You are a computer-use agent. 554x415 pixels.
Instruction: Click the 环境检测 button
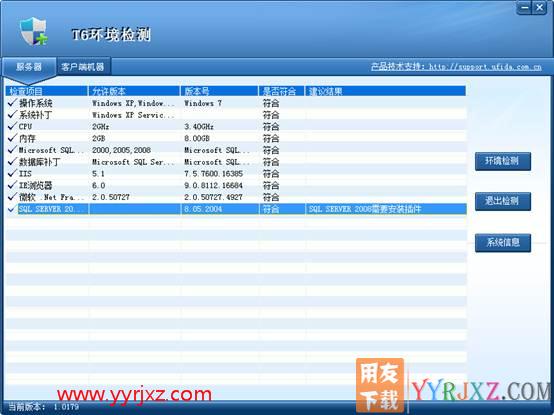[x=502, y=161]
